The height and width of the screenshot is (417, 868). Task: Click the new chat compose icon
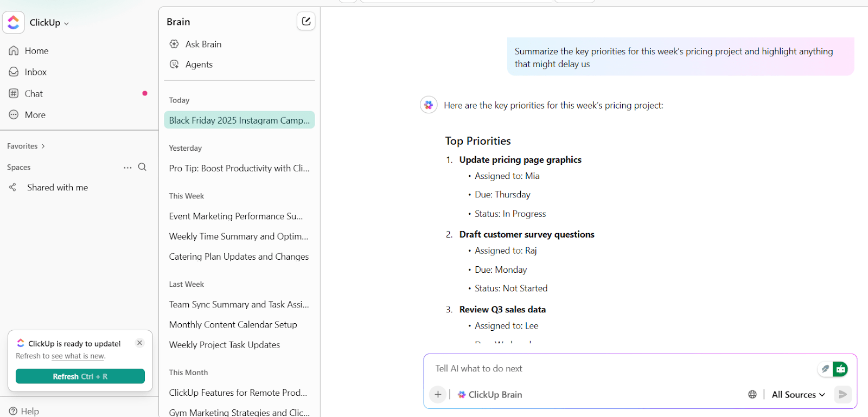coord(306,21)
